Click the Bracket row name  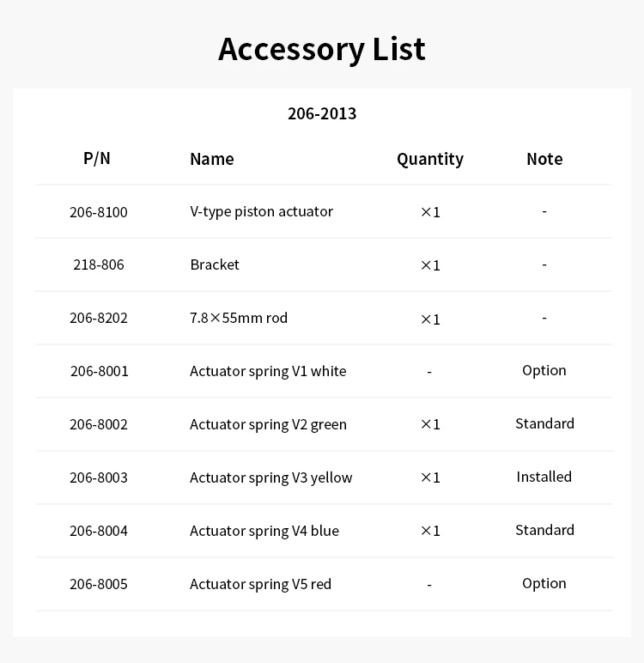coord(215,265)
